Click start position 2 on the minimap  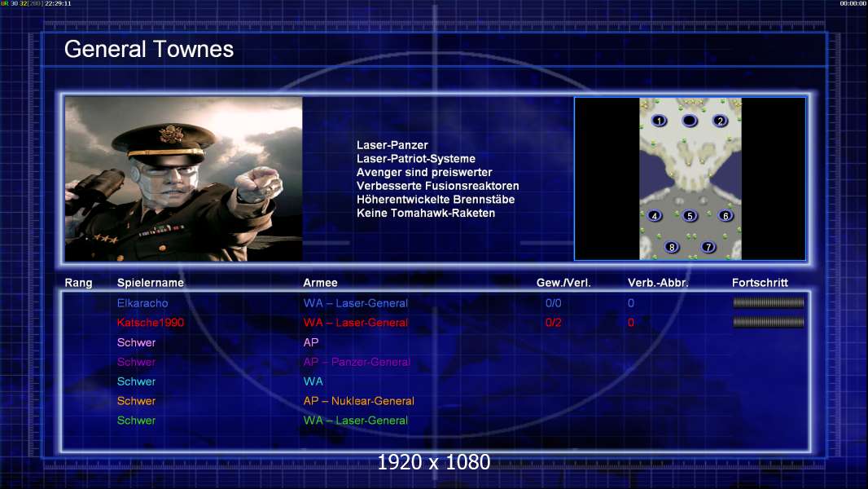pyautogui.click(x=720, y=121)
